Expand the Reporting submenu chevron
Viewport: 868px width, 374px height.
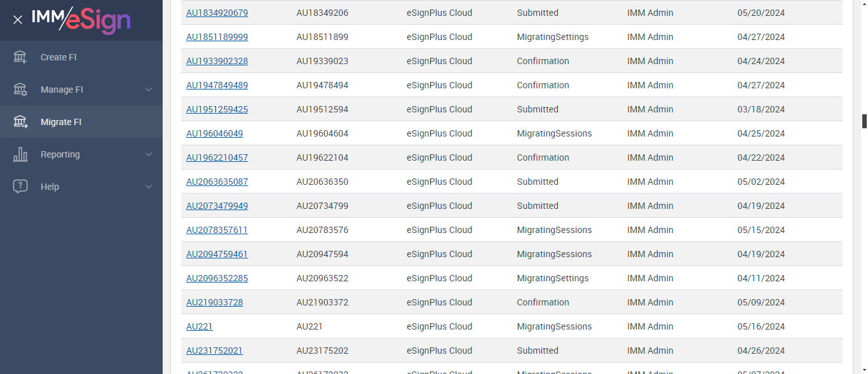tap(149, 154)
